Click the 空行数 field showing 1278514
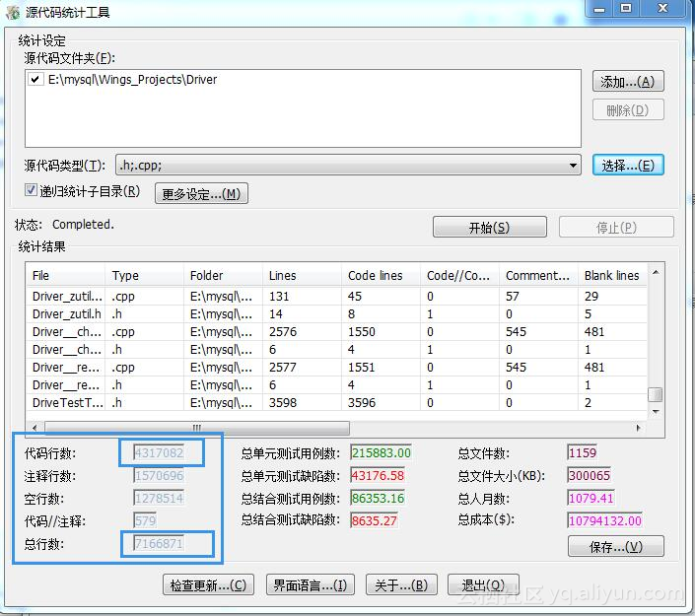Screen dimensions: 695x616 pyautogui.click(x=159, y=498)
